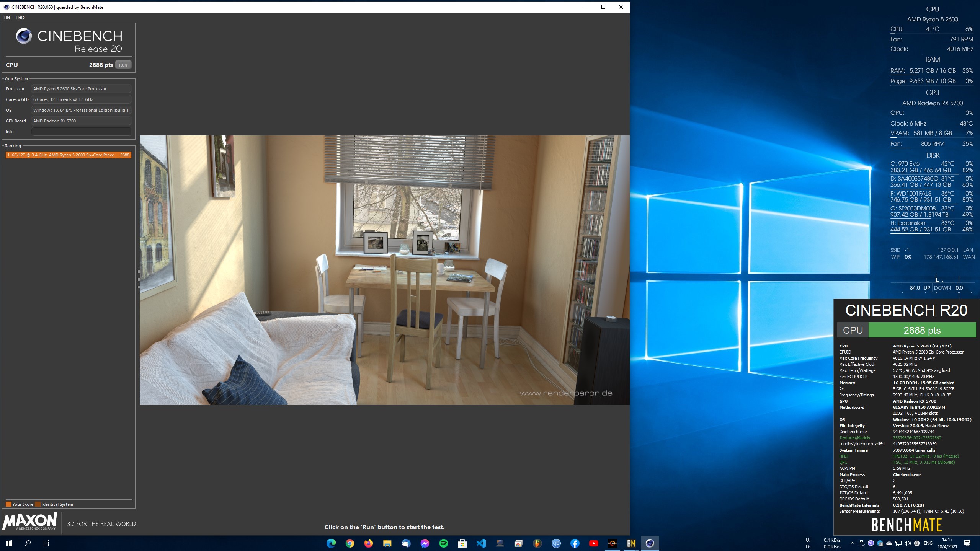
Task: Open Action Center notifications
Action: click(967, 543)
